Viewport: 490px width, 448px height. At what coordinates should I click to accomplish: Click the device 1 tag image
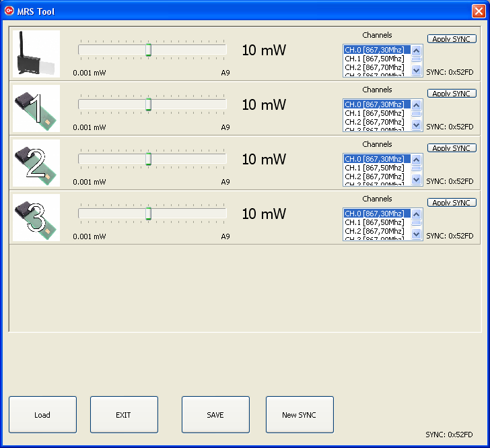(36, 108)
